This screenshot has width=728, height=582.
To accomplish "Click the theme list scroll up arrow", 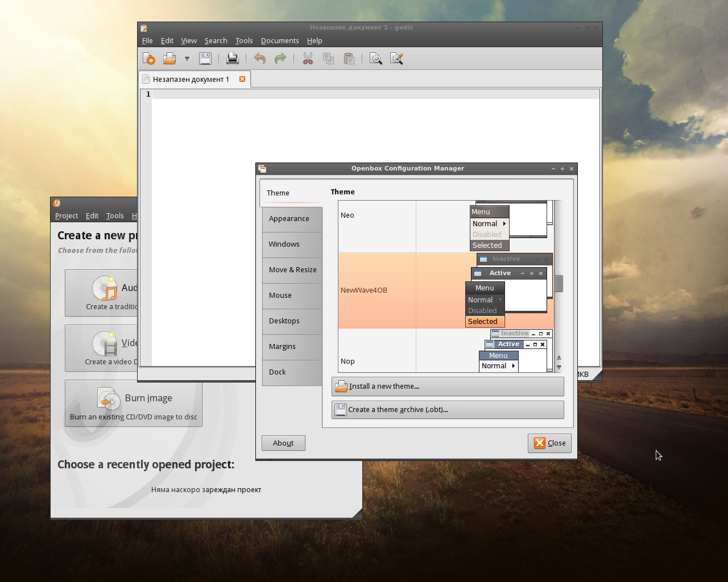I will click(559, 357).
